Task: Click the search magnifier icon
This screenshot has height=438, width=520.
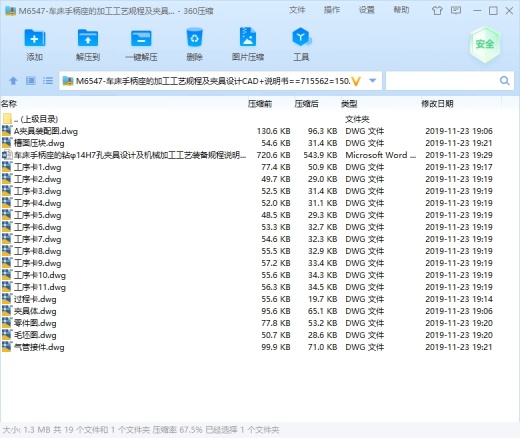Action: tap(505, 81)
